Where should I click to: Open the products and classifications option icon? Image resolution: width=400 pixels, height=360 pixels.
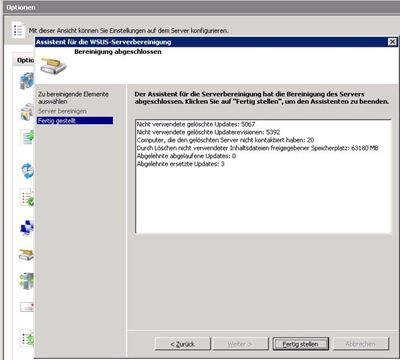pyautogui.click(x=27, y=112)
